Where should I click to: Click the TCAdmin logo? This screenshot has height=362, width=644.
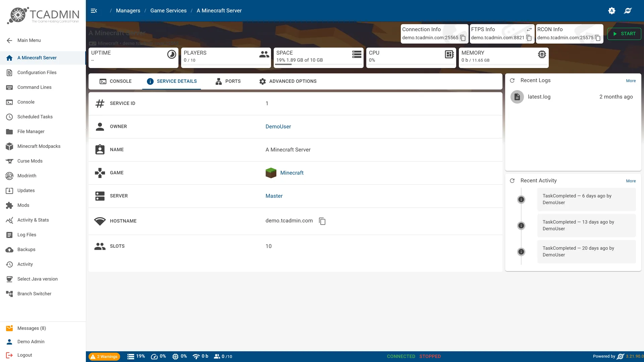(43, 15)
